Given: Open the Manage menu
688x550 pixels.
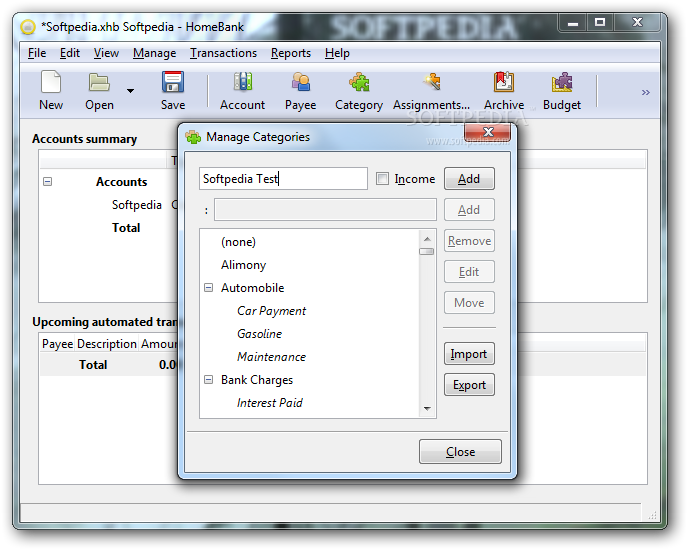Looking at the screenshot, I should pos(154,53).
